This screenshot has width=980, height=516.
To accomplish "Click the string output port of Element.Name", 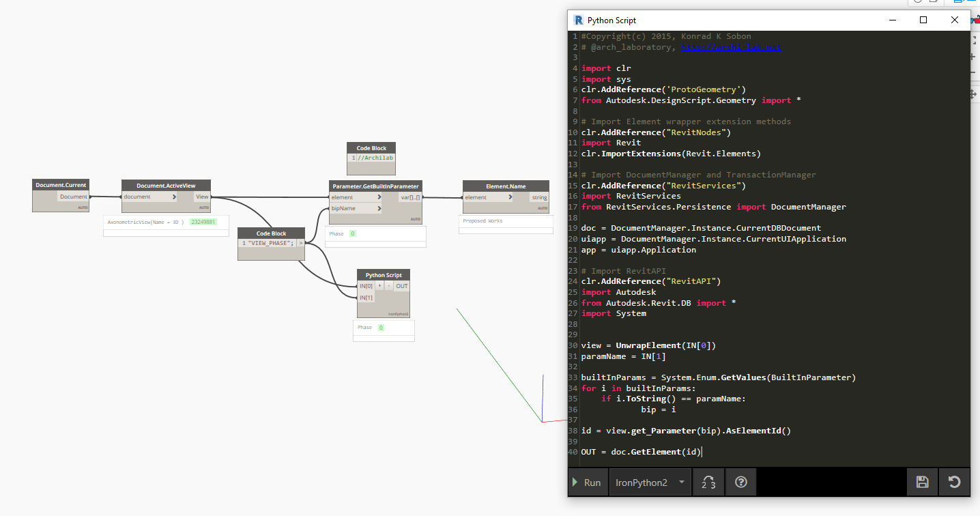I will [539, 197].
